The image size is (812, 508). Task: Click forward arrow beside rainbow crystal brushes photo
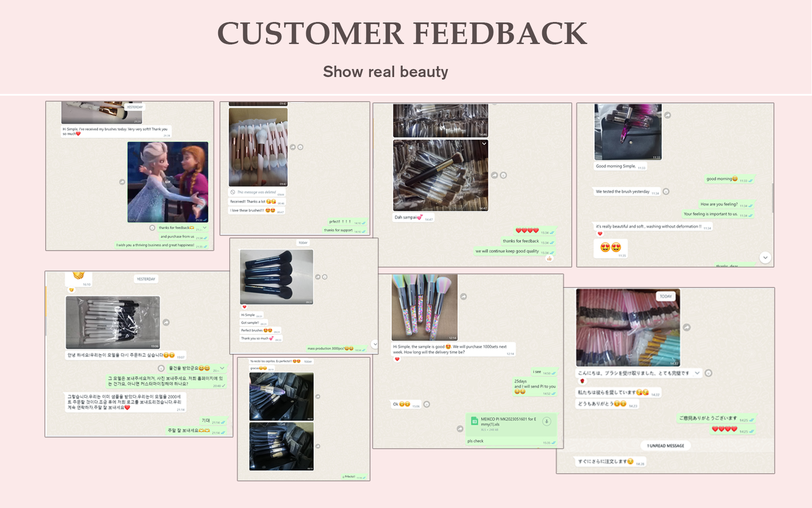point(464,297)
